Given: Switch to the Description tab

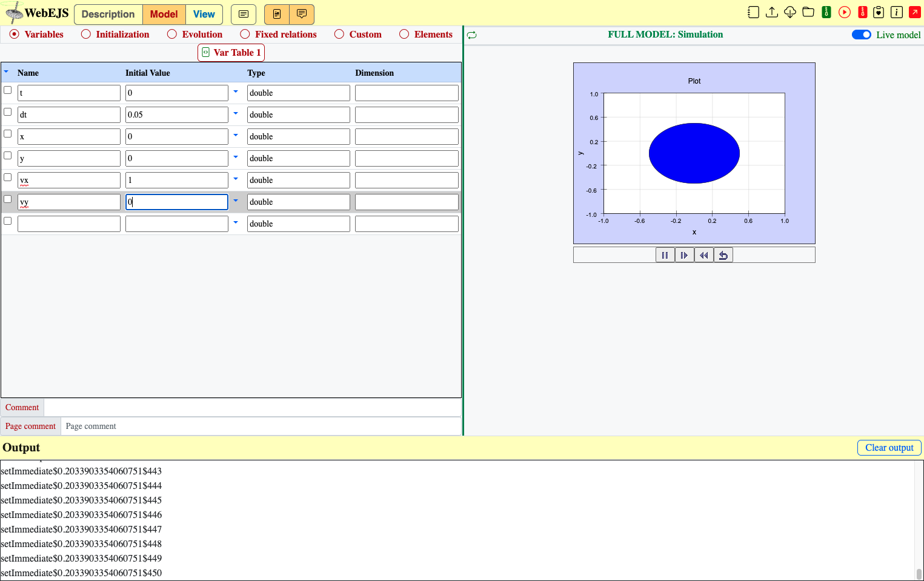Looking at the screenshot, I should pos(108,14).
